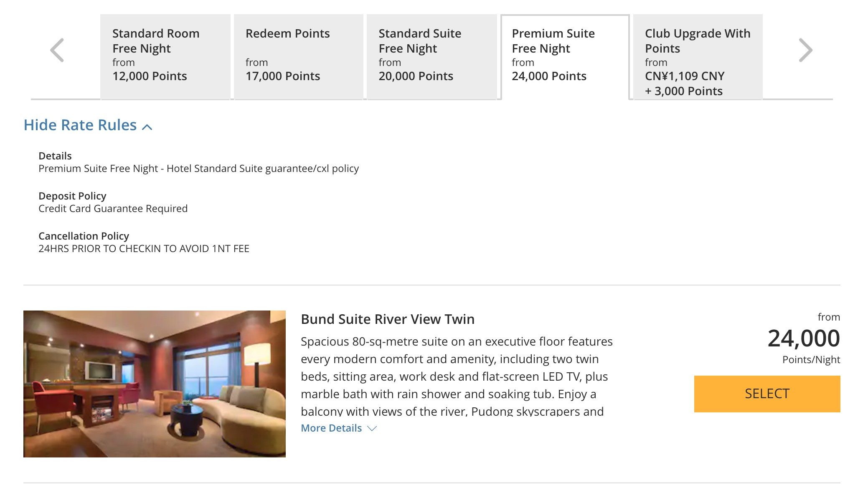The height and width of the screenshot is (495, 868).
Task: Collapse rules via Hide Rate Rules chevron
Action: tap(147, 127)
